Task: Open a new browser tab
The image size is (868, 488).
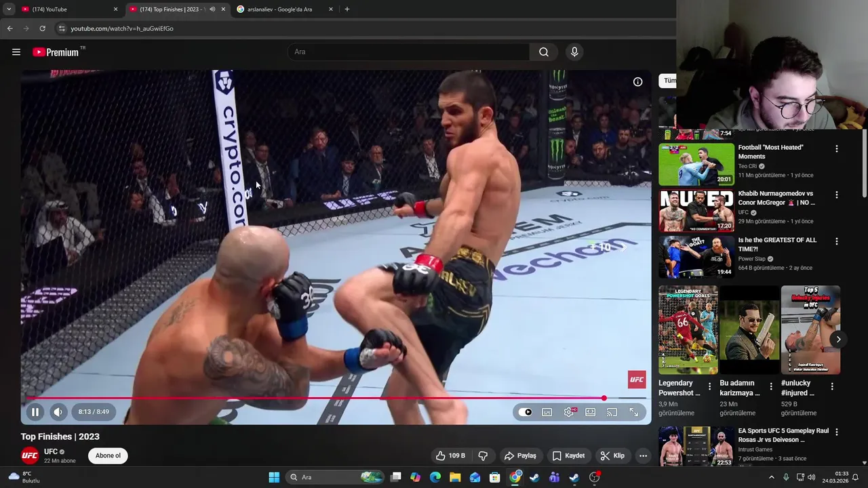Action: (347, 9)
